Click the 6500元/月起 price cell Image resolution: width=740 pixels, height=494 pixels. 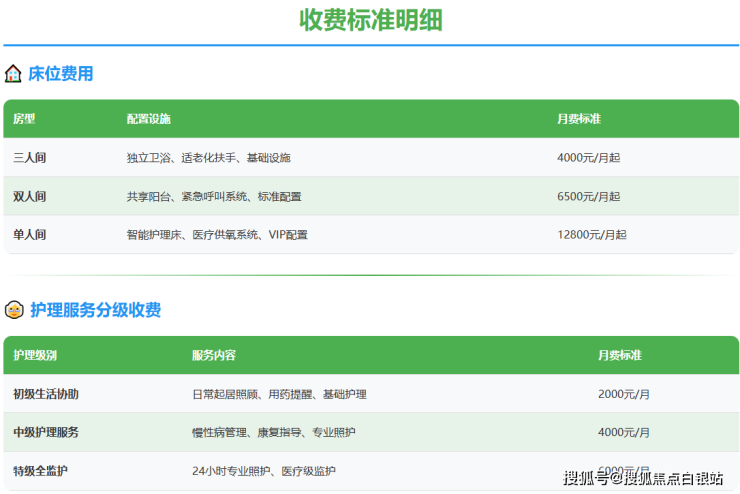coord(588,196)
